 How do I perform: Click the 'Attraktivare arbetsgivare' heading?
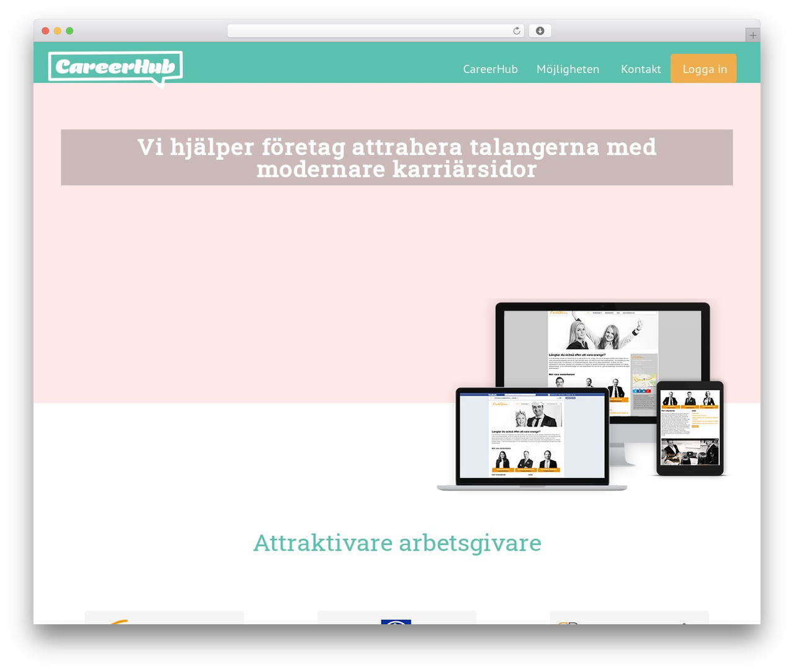(397, 542)
